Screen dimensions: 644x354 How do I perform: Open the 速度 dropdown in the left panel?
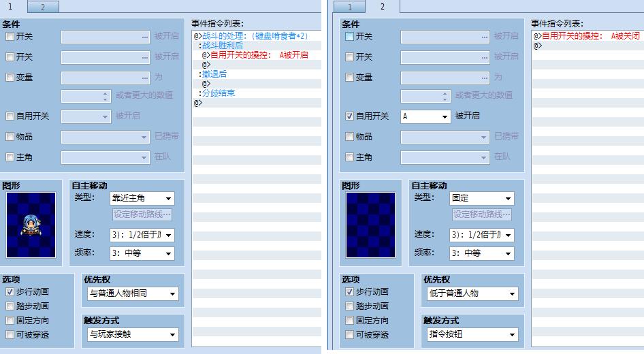coord(142,235)
